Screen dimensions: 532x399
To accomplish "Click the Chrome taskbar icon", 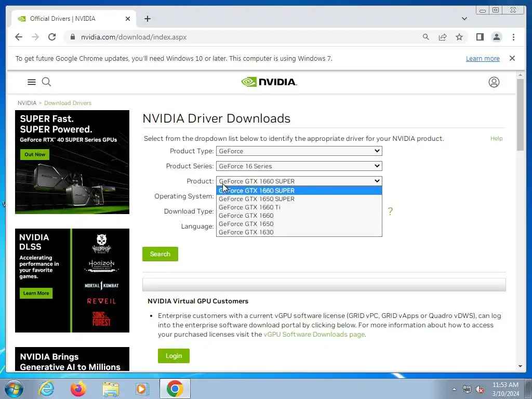I will point(175,389).
